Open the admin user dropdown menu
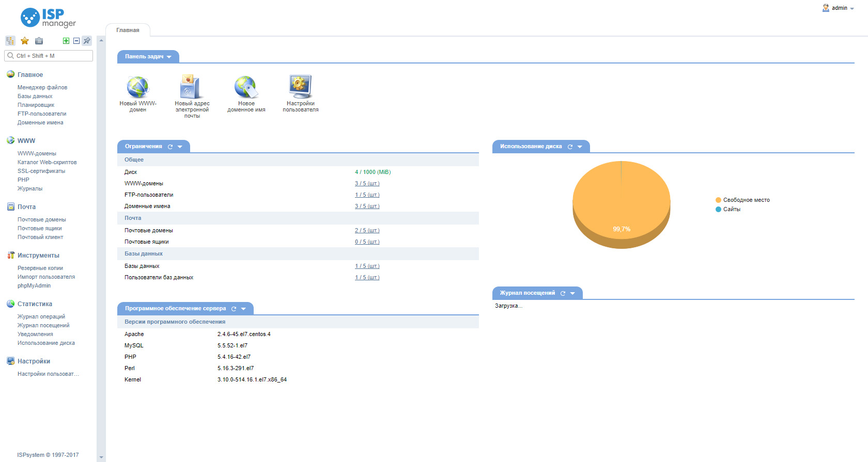This screenshot has width=868, height=462. point(838,8)
